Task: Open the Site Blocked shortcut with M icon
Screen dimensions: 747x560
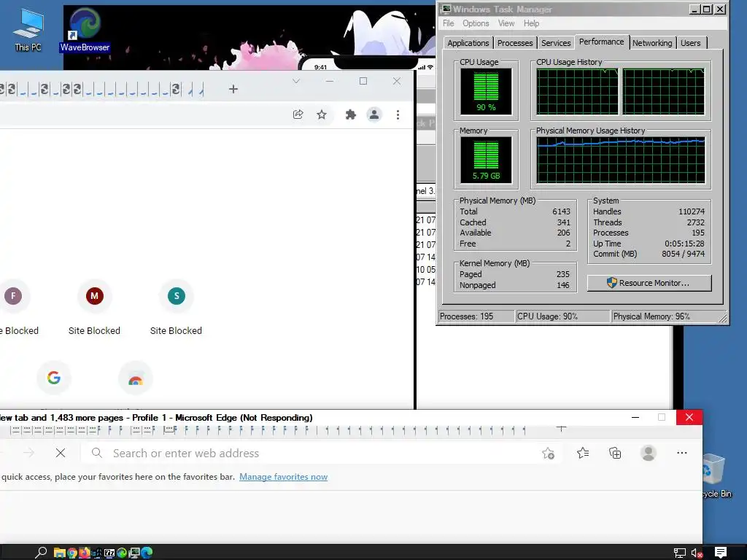Action: pyautogui.click(x=94, y=308)
